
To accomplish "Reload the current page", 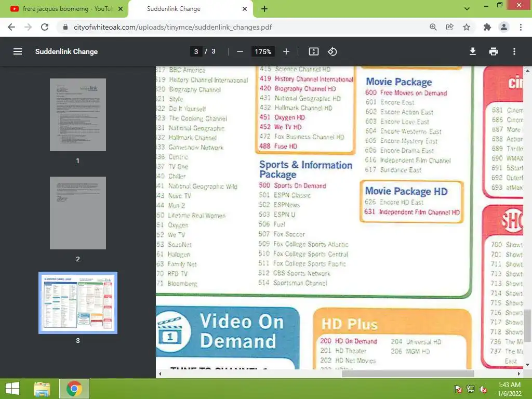I will pos(45,27).
